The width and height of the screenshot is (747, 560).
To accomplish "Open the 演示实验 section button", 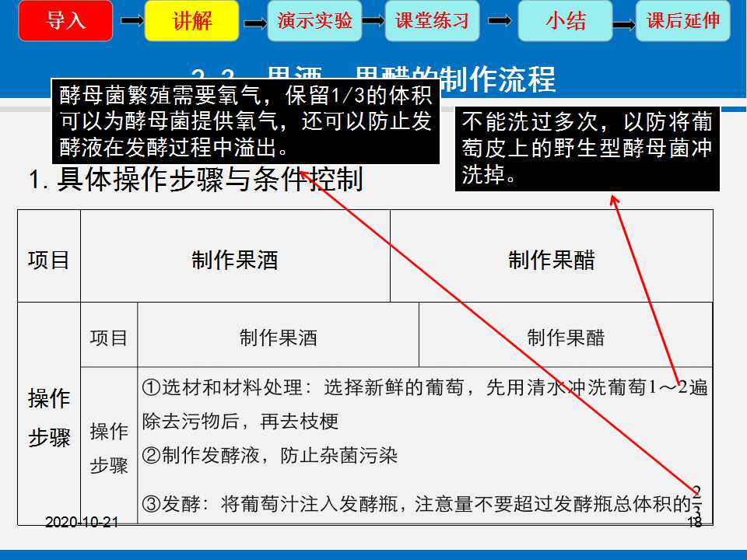I will 314,21.
